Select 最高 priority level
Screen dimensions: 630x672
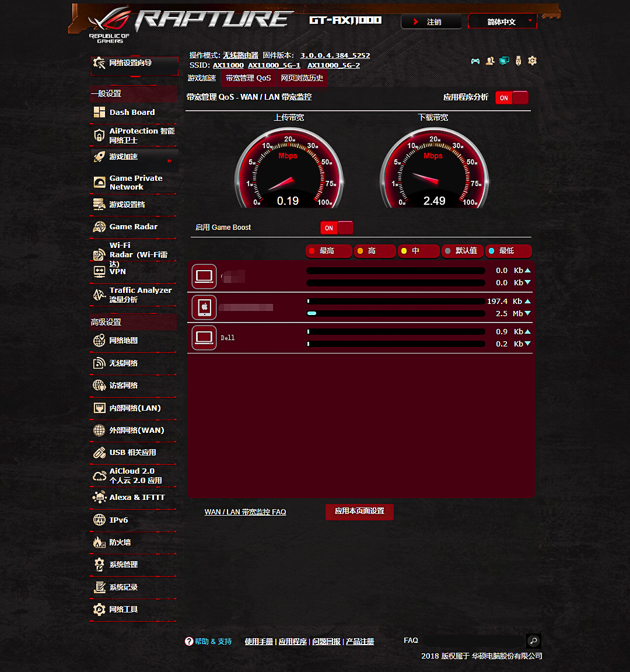tap(329, 251)
